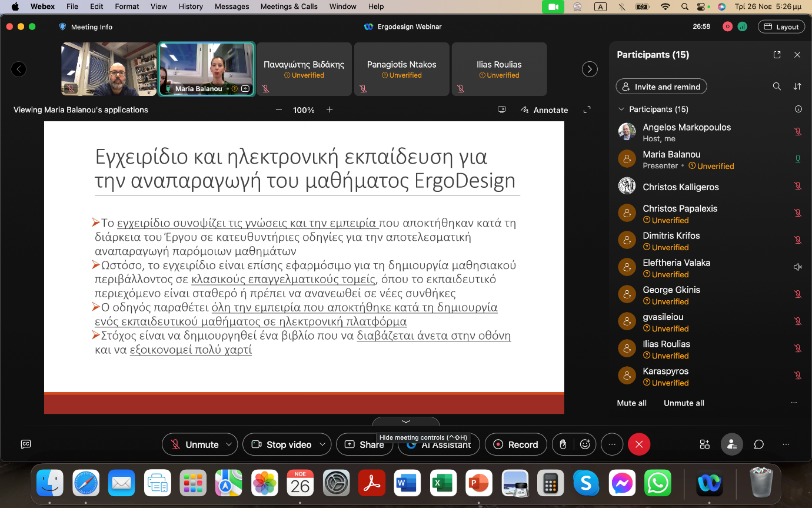
Task: Sort the participants list
Action: [797, 87]
